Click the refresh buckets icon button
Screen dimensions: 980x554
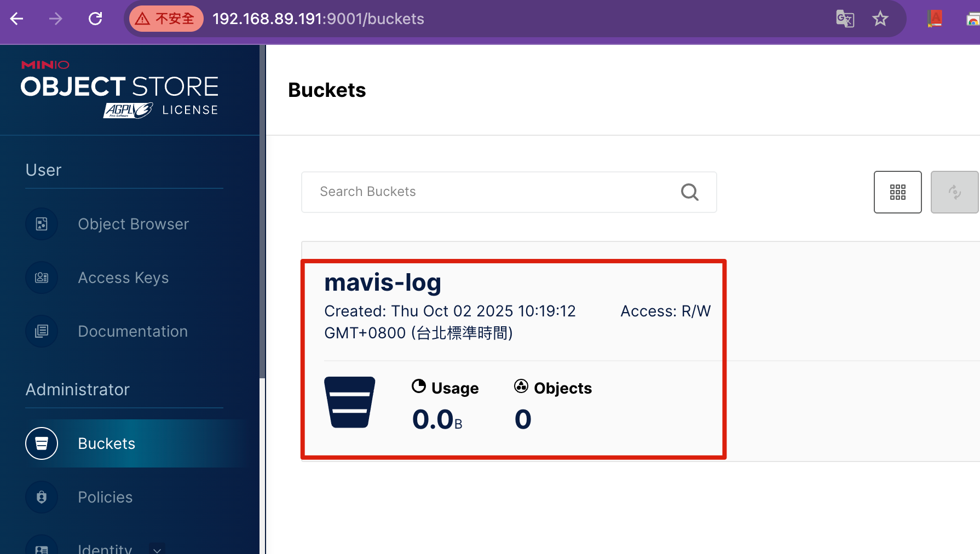(954, 192)
